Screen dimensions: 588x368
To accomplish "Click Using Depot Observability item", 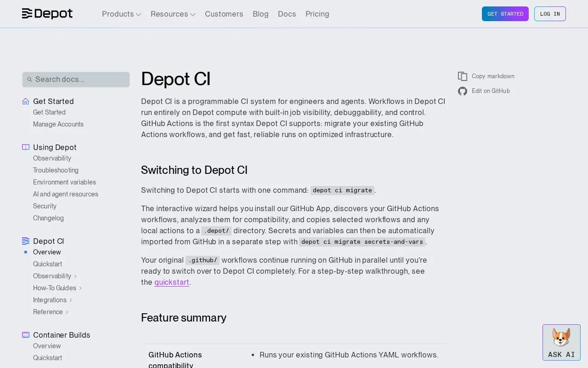I will tap(52, 158).
